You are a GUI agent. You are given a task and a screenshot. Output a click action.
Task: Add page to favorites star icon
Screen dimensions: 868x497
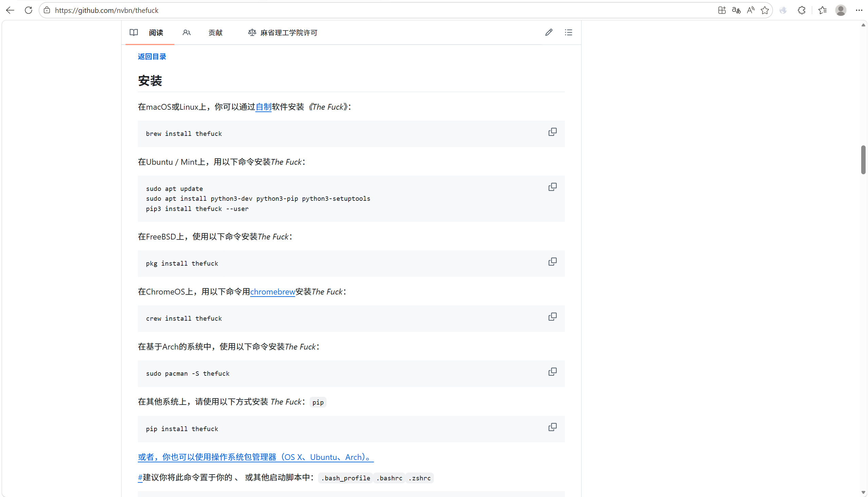(x=765, y=10)
